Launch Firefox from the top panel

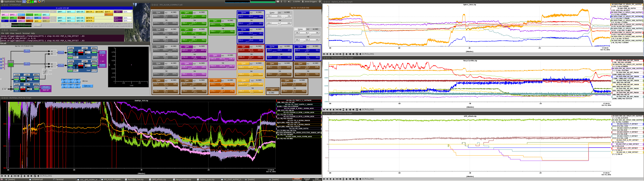pyautogui.click(x=39, y=2)
